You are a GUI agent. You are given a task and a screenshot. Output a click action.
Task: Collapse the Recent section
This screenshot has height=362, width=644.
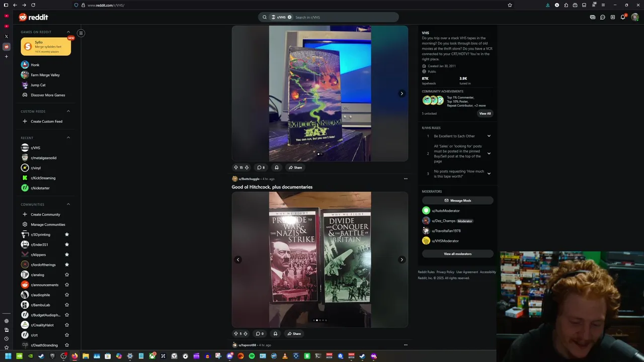pos(68,138)
